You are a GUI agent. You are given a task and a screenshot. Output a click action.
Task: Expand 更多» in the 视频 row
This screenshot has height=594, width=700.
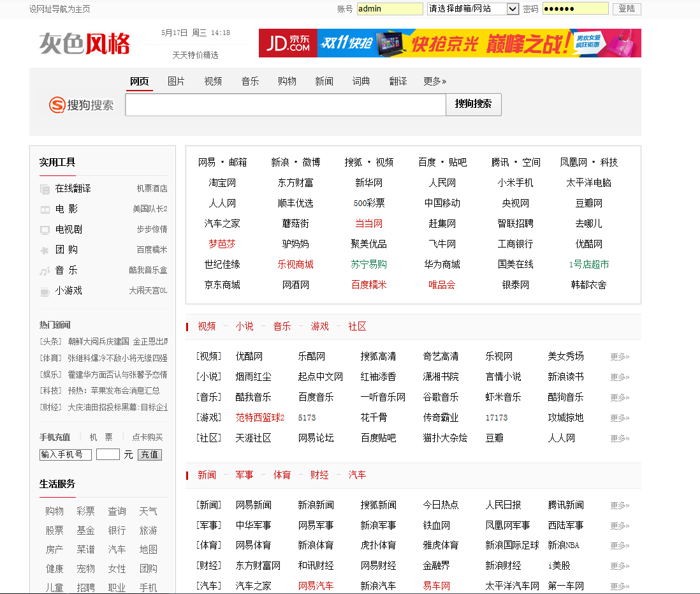coord(620,357)
